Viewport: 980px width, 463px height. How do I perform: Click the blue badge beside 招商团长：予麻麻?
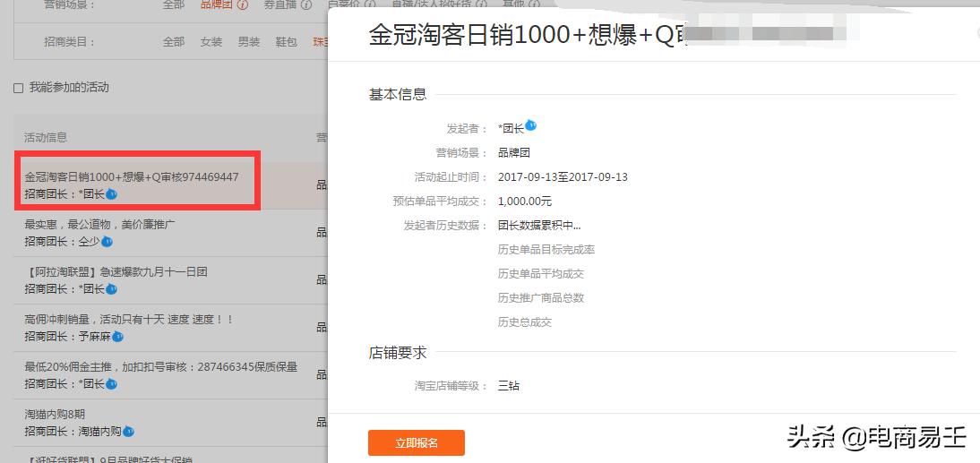pyautogui.click(x=117, y=337)
